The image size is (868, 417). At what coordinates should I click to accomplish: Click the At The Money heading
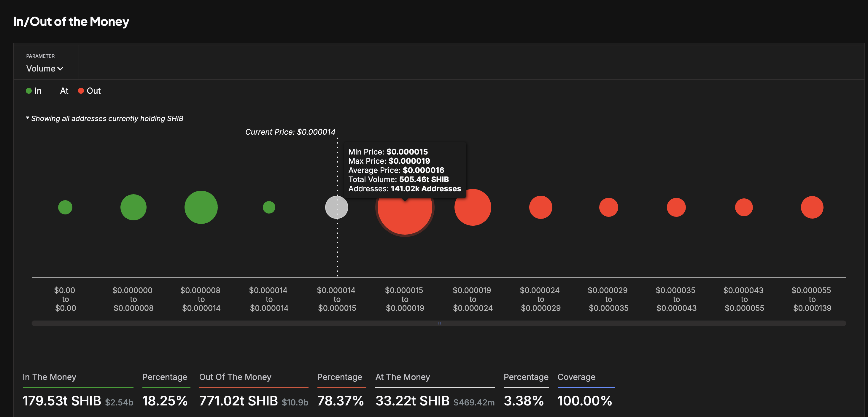pyautogui.click(x=402, y=377)
